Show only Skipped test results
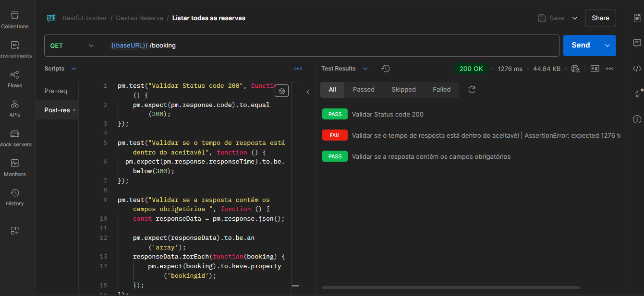 click(x=403, y=90)
